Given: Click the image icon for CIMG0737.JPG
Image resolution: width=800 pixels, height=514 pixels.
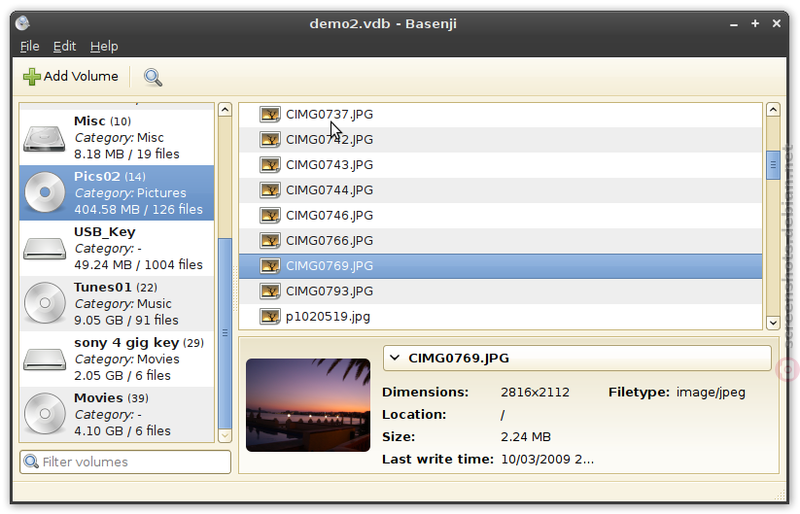Looking at the screenshot, I should (x=270, y=114).
